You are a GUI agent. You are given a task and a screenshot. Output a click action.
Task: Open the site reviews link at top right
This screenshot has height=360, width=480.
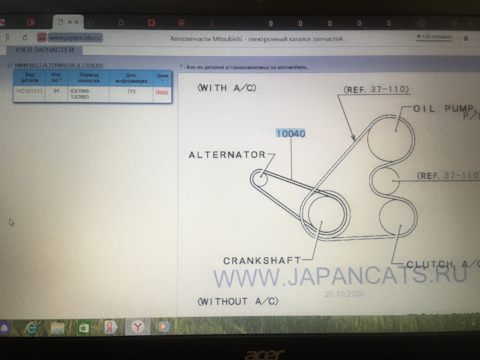click(x=434, y=37)
